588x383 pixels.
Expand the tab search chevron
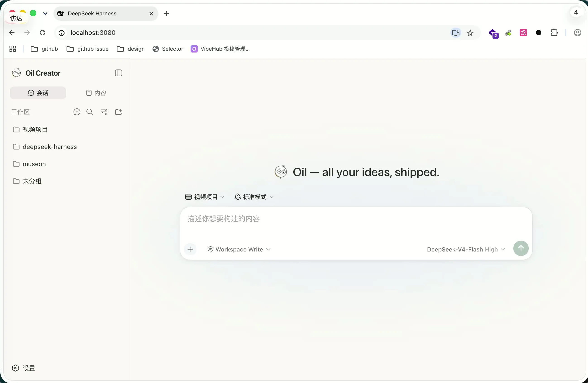coord(45,14)
